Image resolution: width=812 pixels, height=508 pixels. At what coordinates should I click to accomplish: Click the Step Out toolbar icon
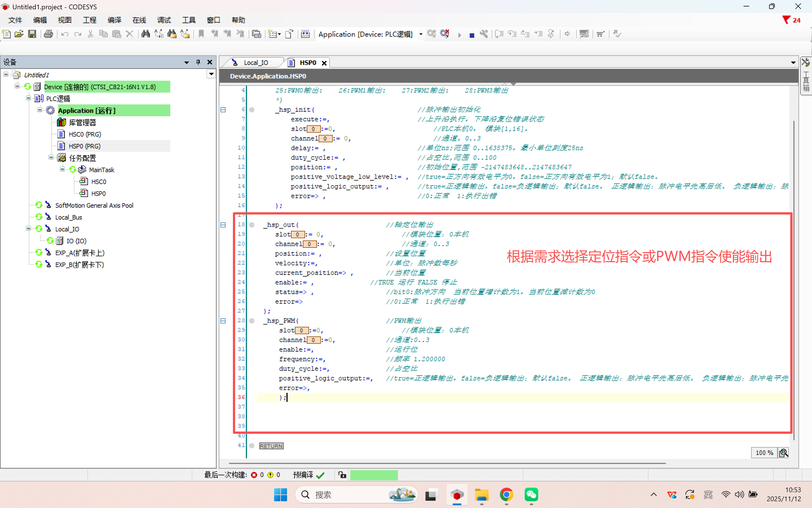(x=526, y=34)
